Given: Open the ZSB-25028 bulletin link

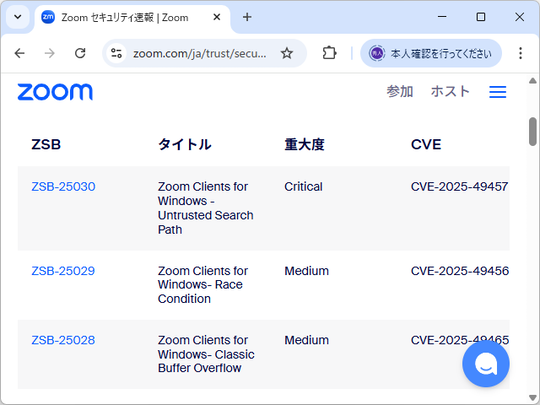Looking at the screenshot, I should click(x=63, y=340).
